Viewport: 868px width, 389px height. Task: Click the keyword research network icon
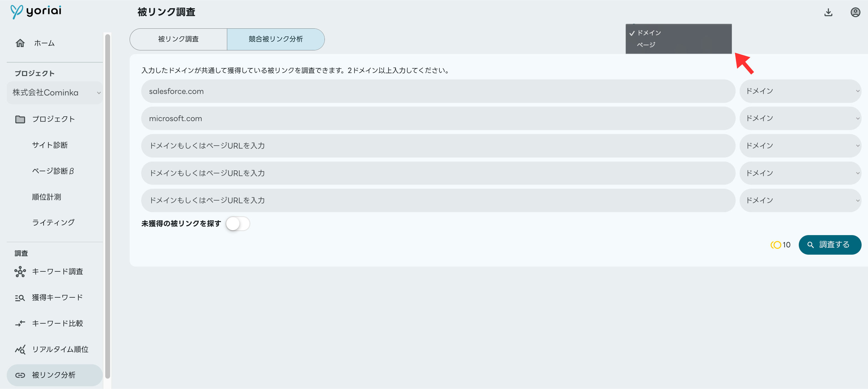coord(20,271)
